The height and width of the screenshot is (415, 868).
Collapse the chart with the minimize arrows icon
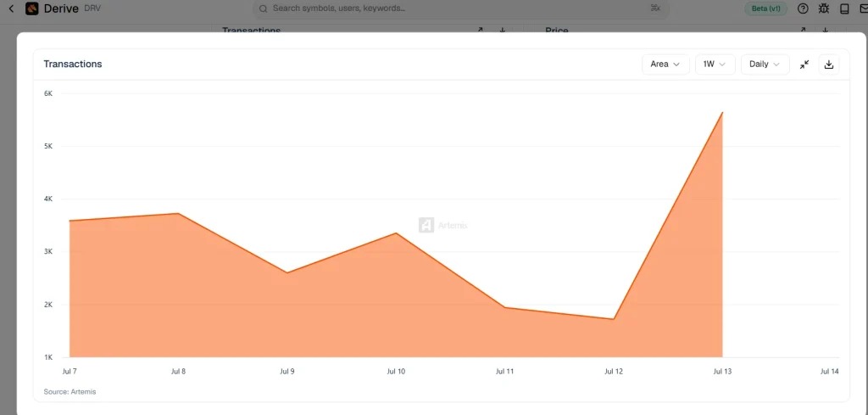pyautogui.click(x=804, y=64)
